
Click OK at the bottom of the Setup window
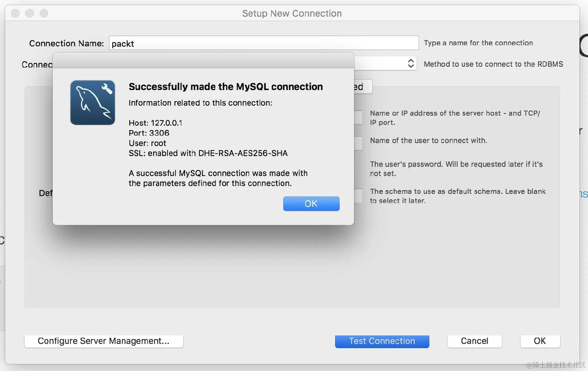pyautogui.click(x=540, y=341)
